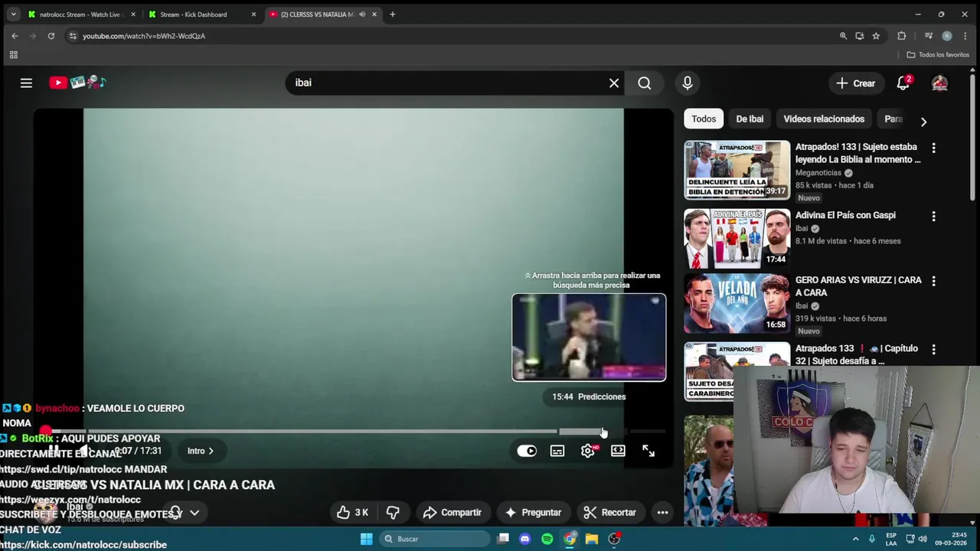980x551 pixels.
Task: Open the Crear menu
Action: [855, 83]
